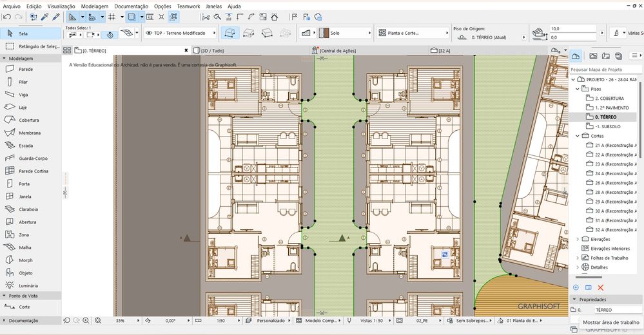Screen dimensions: 644x335
Task: Click Mostrar área de trabalho button
Action: point(610,323)
